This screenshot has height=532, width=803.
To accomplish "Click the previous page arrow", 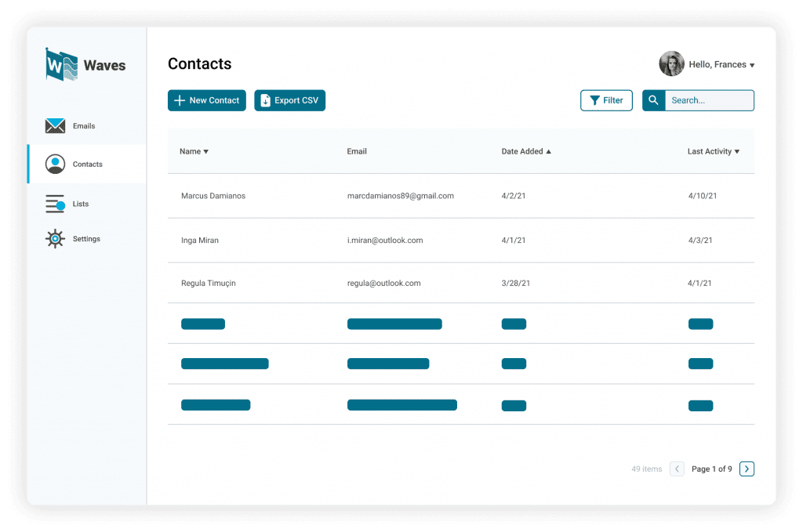I will (677, 469).
